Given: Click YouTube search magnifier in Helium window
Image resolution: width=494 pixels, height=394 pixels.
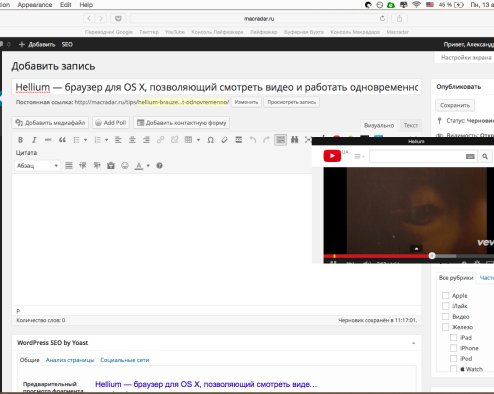Looking at the screenshot, I should pyautogui.click(x=485, y=156).
